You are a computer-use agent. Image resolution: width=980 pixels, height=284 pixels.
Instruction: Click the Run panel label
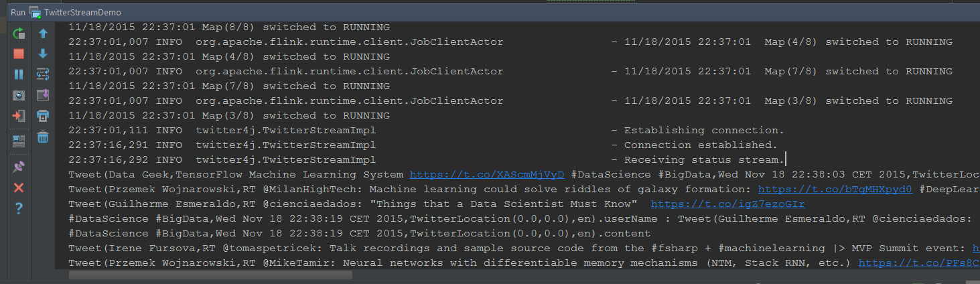click(18, 13)
